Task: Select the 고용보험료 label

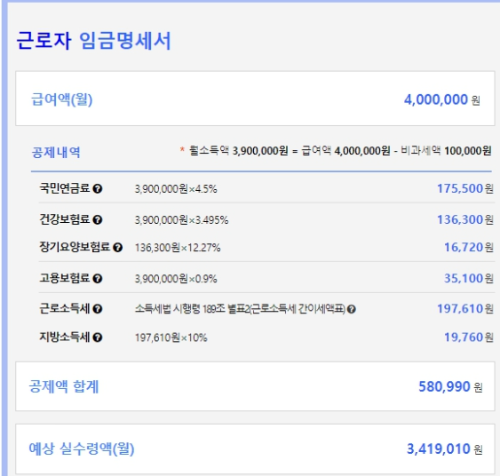Action: click(65, 278)
